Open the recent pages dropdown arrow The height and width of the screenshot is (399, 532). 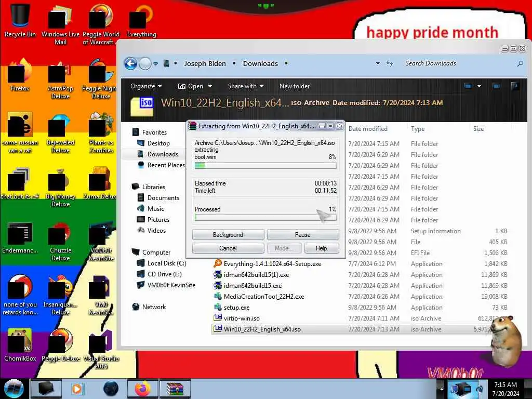155,64
